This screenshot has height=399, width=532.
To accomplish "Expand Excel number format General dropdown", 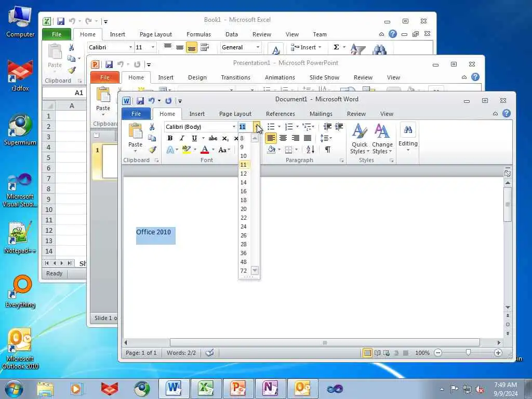I will coord(258,47).
